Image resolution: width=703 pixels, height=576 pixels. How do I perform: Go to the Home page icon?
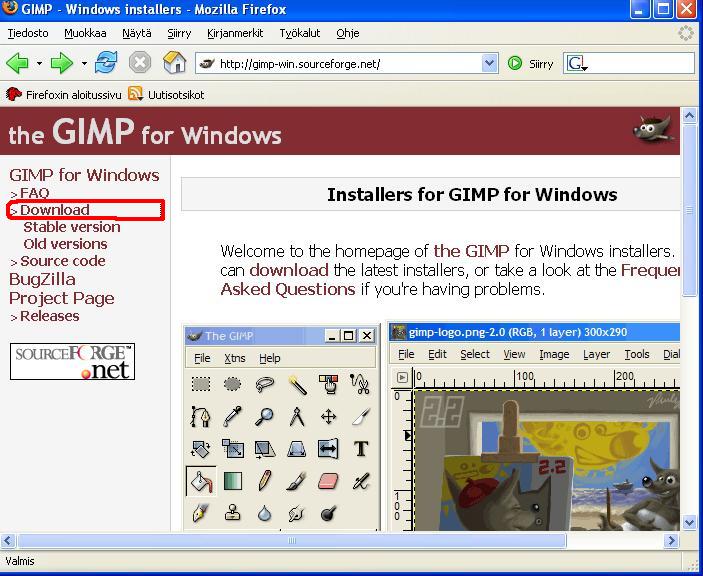tap(175, 63)
